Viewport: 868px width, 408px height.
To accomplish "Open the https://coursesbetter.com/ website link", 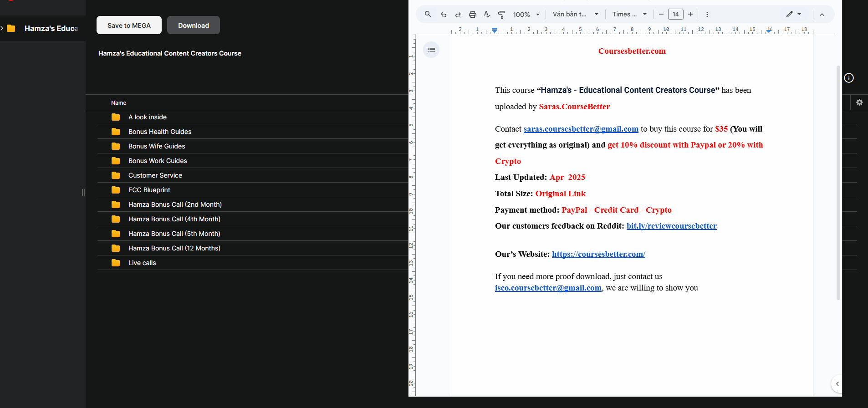I will point(598,254).
